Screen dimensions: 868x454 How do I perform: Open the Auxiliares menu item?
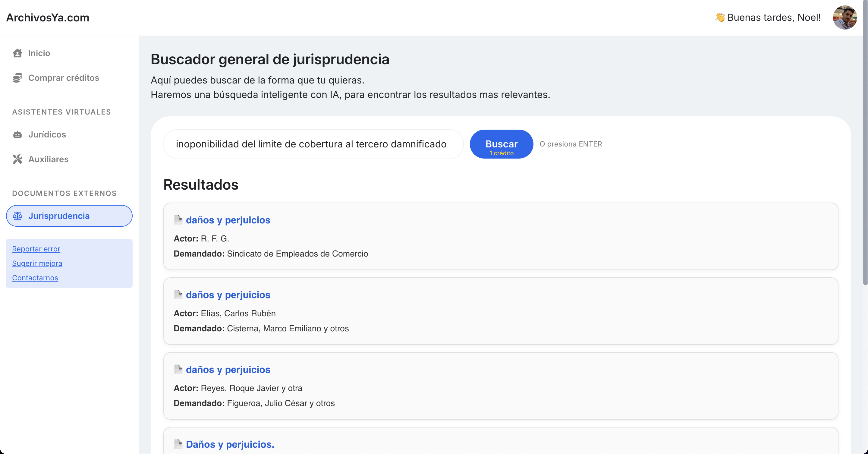point(48,159)
